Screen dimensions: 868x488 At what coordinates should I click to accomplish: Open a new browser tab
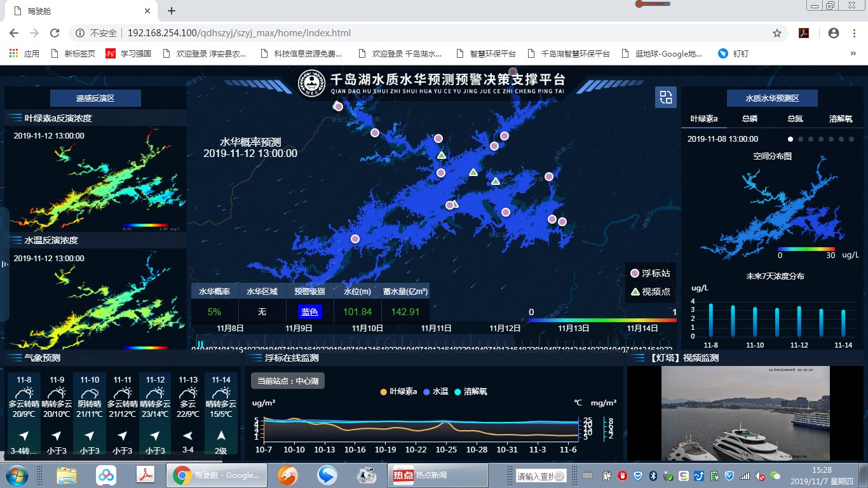point(172,11)
